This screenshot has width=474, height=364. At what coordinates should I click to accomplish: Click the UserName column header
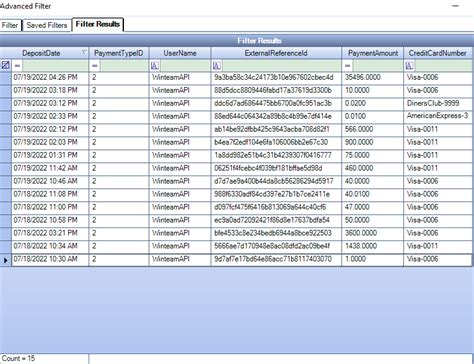(x=180, y=53)
